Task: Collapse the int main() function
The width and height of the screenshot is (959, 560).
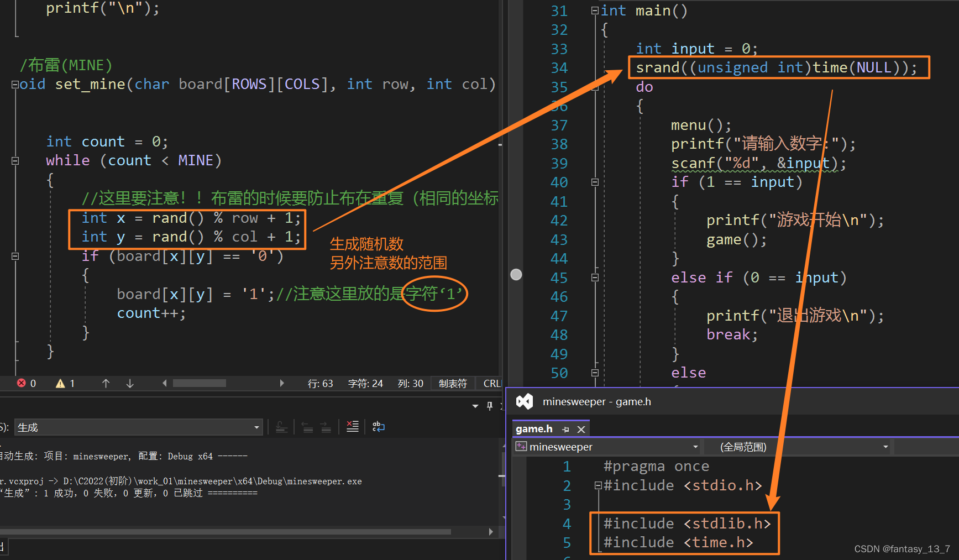Action: 595,11
